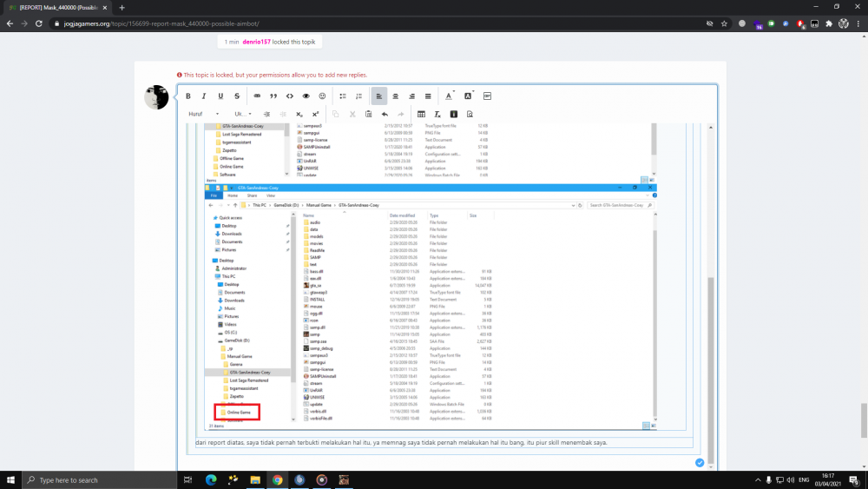Viewport: 868px width, 489px height.
Task: Open Chrome's three-dot menu
Action: click(x=858, y=23)
